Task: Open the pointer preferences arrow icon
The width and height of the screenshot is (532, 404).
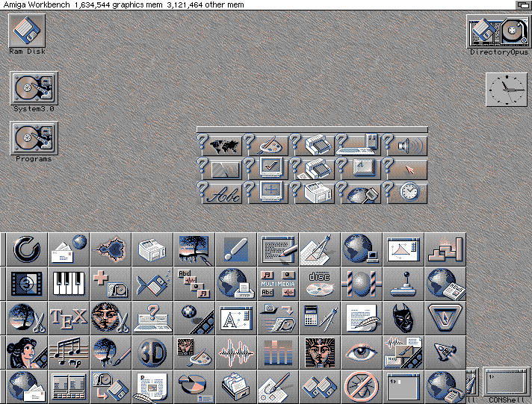Action: tap(405, 169)
